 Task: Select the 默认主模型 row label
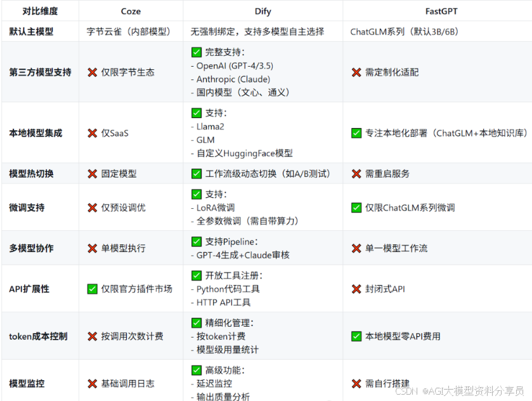tap(31, 32)
